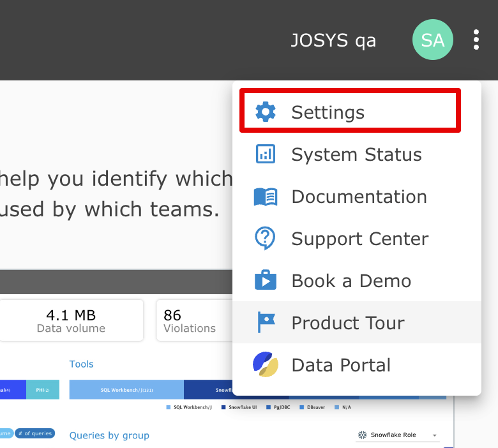
Task: Click the Support Center question icon
Action: click(x=266, y=239)
